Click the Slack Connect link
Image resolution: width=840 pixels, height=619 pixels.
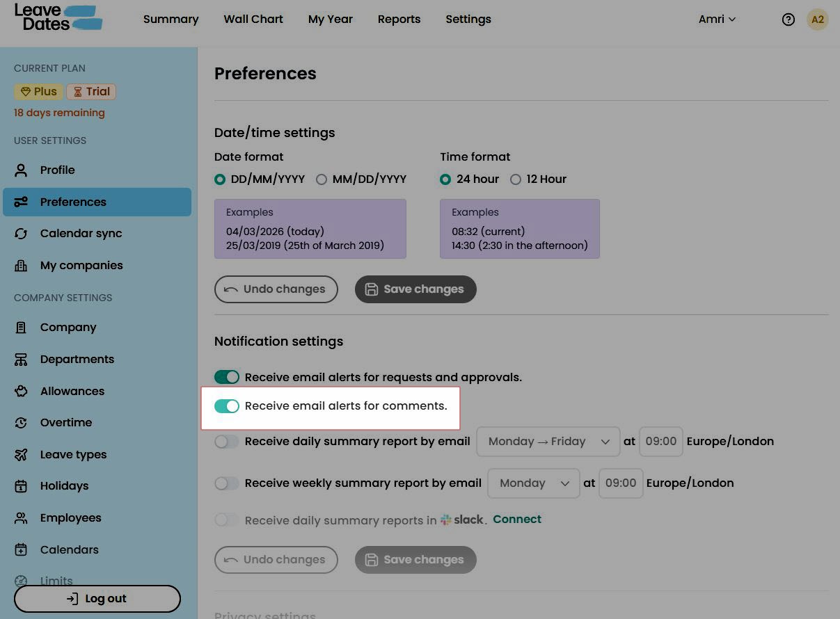(x=517, y=520)
